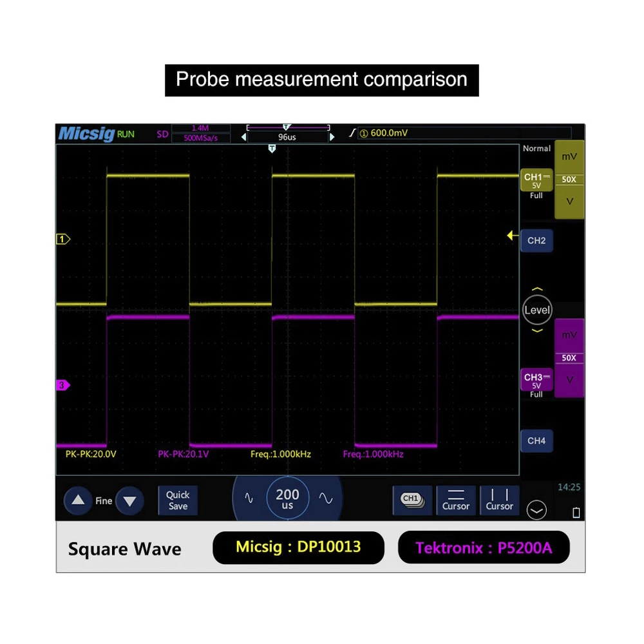Select yellow Freq.:1.000kHz measurement
644x644 pixels.
click(x=281, y=454)
